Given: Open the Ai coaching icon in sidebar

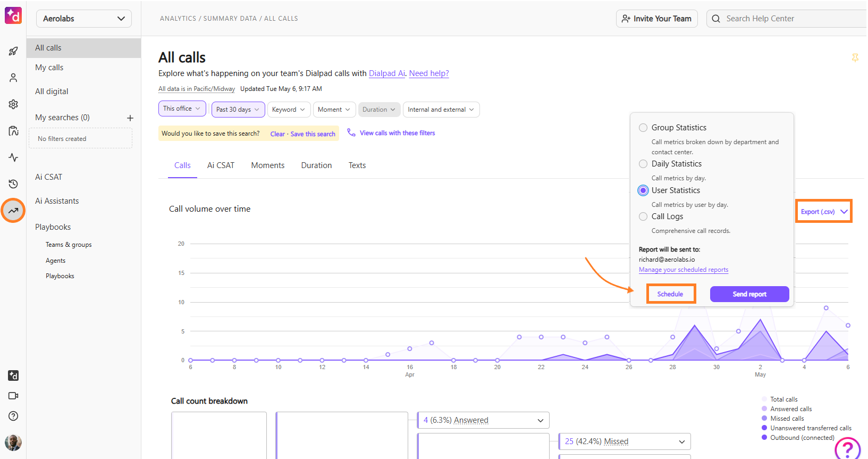Looking at the screenshot, I should click(x=13, y=131).
